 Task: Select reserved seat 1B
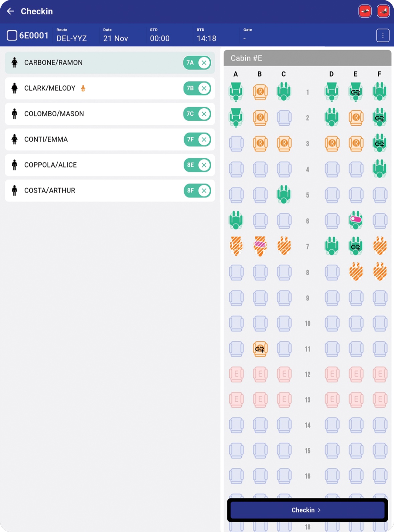click(260, 92)
